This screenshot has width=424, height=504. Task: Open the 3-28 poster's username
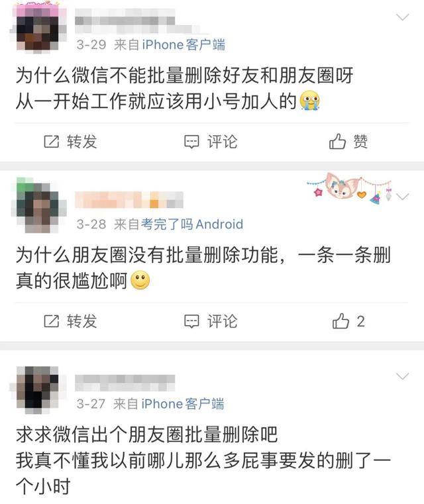[129, 199]
